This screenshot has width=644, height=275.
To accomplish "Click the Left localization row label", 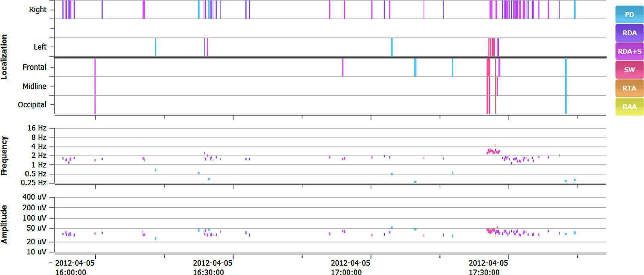I will (40, 47).
